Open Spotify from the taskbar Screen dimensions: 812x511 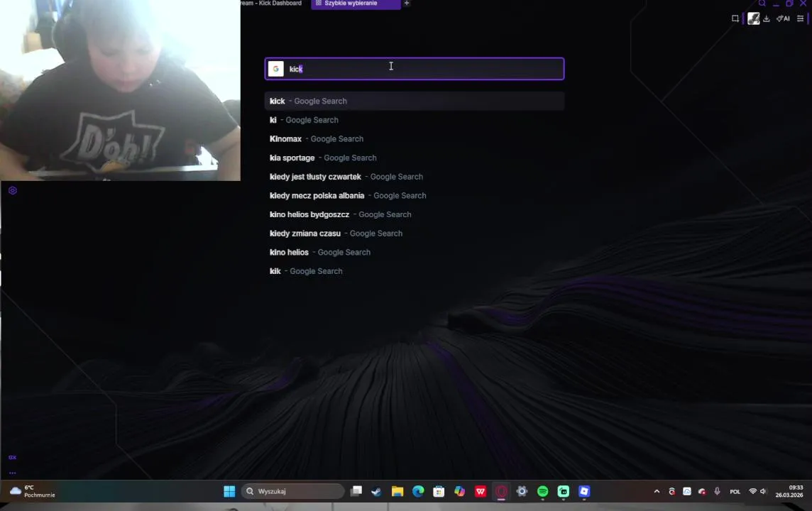pyautogui.click(x=543, y=491)
